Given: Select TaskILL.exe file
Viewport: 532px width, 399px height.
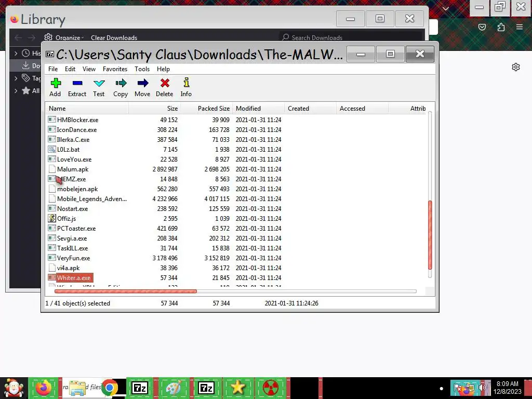Looking at the screenshot, I should [x=73, y=248].
